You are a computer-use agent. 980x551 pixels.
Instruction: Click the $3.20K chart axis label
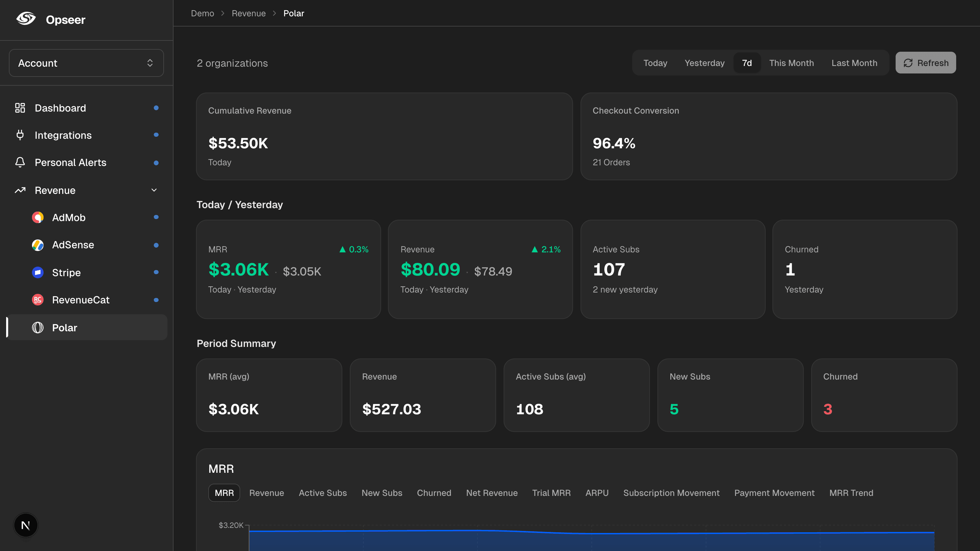231,525
